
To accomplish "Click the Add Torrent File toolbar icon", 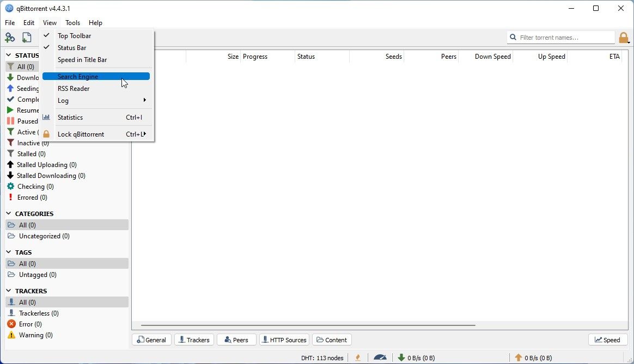I will coord(27,37).
